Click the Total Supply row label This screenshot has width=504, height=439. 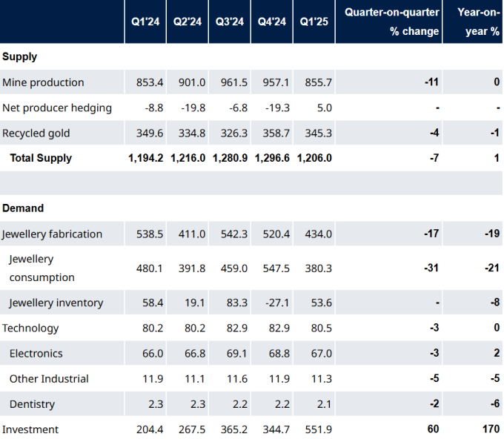pos(41,158)
